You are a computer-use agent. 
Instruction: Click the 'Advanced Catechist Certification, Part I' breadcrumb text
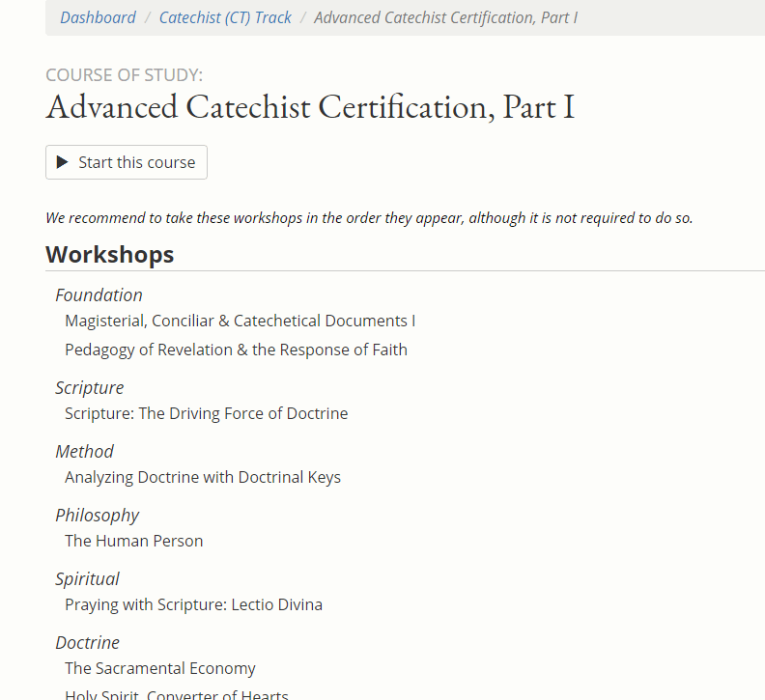point(445,17)
